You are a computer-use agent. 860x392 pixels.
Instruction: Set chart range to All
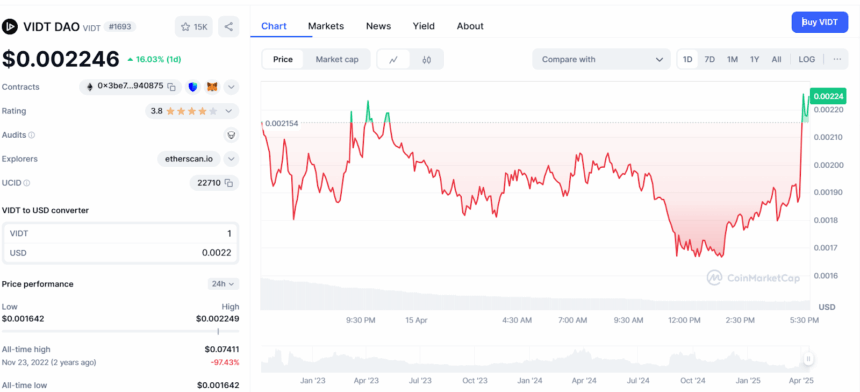pos(777,59)
